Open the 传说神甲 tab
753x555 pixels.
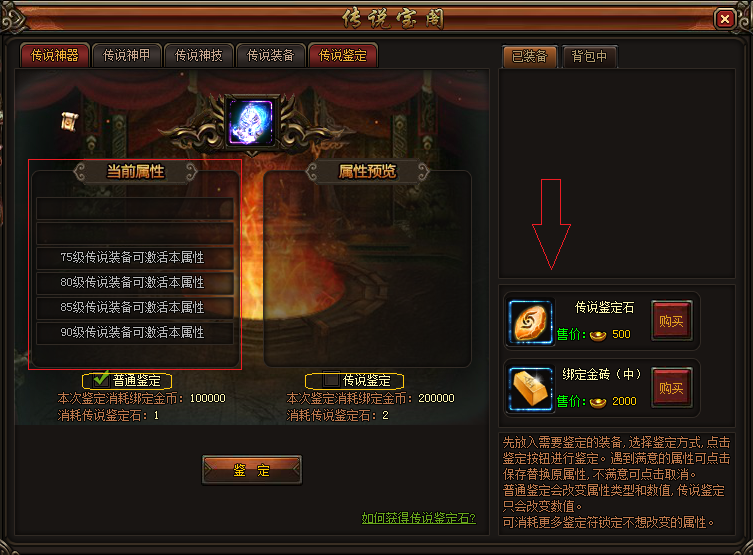pos(126,56)
